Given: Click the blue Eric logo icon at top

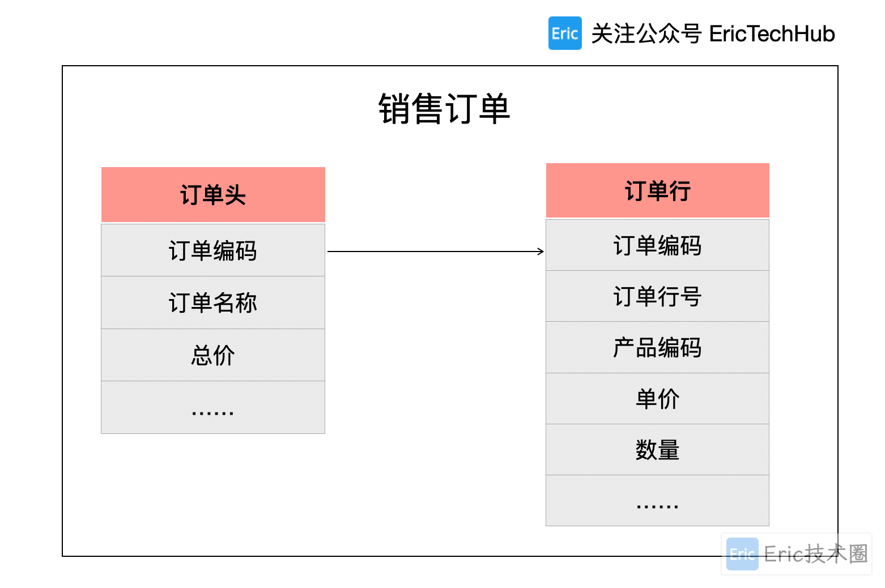Looking at the screenshot, I should click(x=565, y=33).
